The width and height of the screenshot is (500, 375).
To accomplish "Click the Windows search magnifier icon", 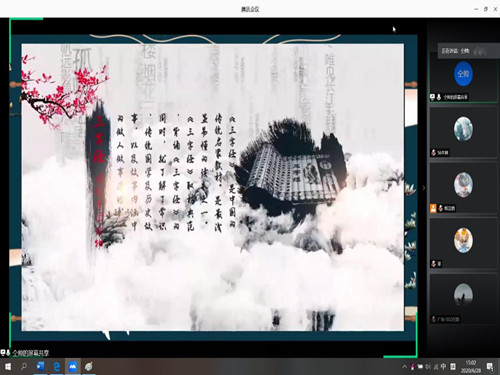I will [x=24, y=367].
